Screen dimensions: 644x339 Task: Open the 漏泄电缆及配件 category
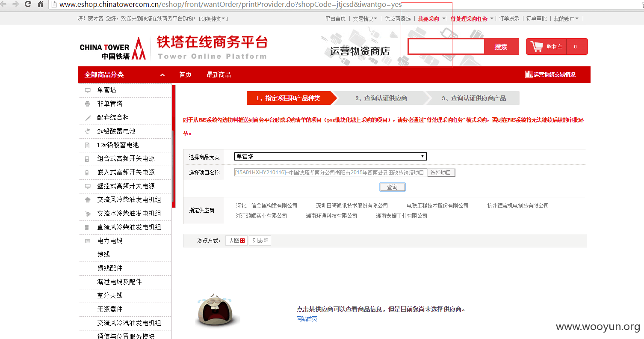click(x=119, y=282)
